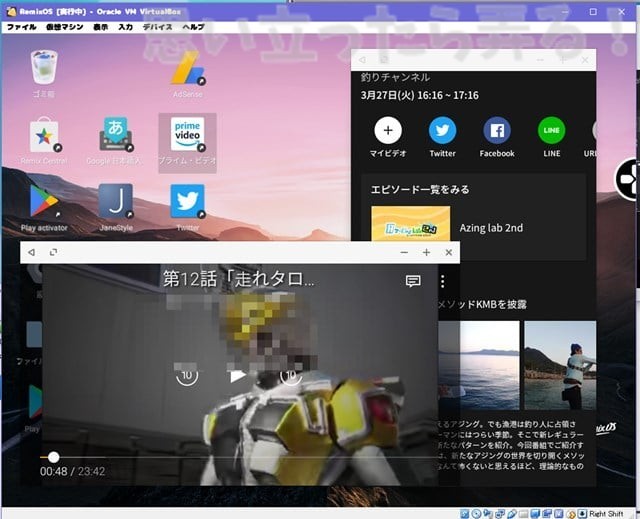Open the ヘルプ menu

[193, 27]
